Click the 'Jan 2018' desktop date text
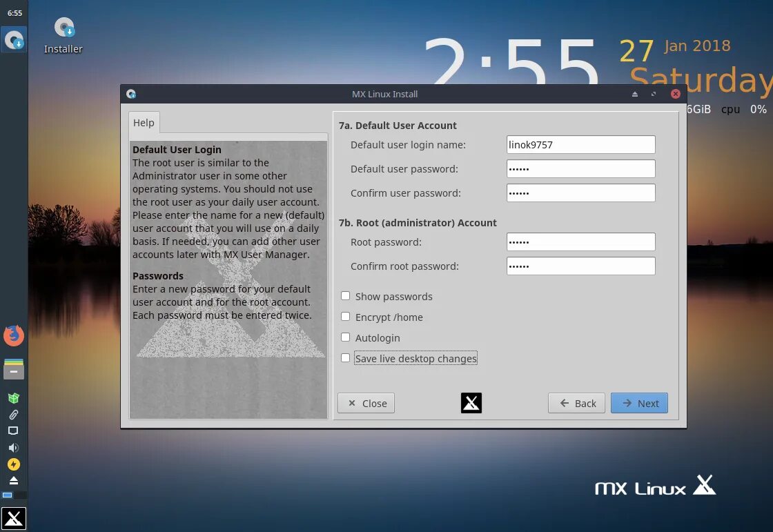The image size is (773, 532). click(x=697, y=46)
